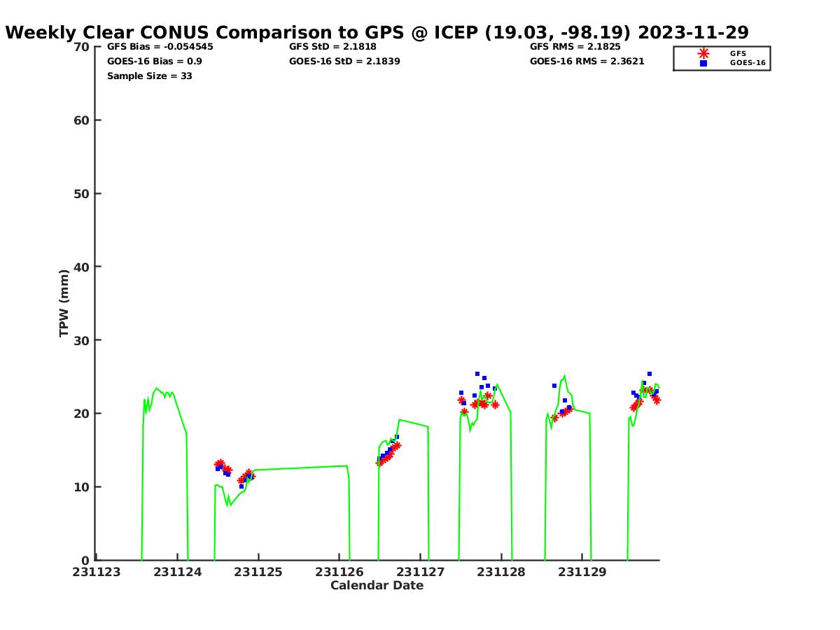Click the 'GFS Bias = -0.054545' statistic
Viewport: 840px width, 630px height.
[160, 47]
